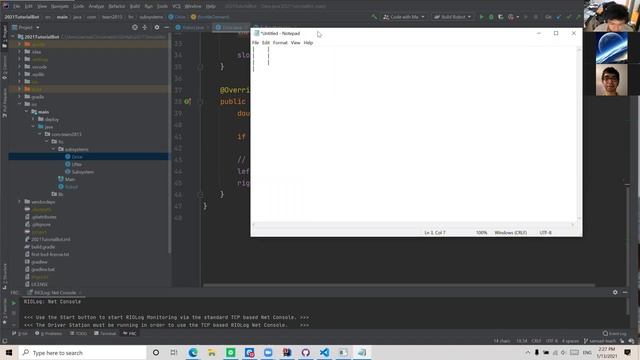The image size is (640, 360).
Task: Open notification center icon in system tray
Action: coord(627,352)
